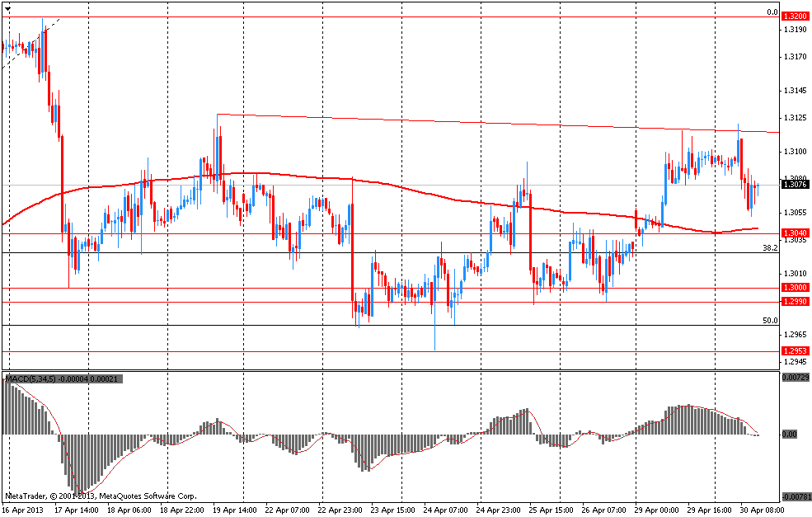Select the 1.3000 red price label
The width and height of the screenshot is (812, 517).
(795, 288)
